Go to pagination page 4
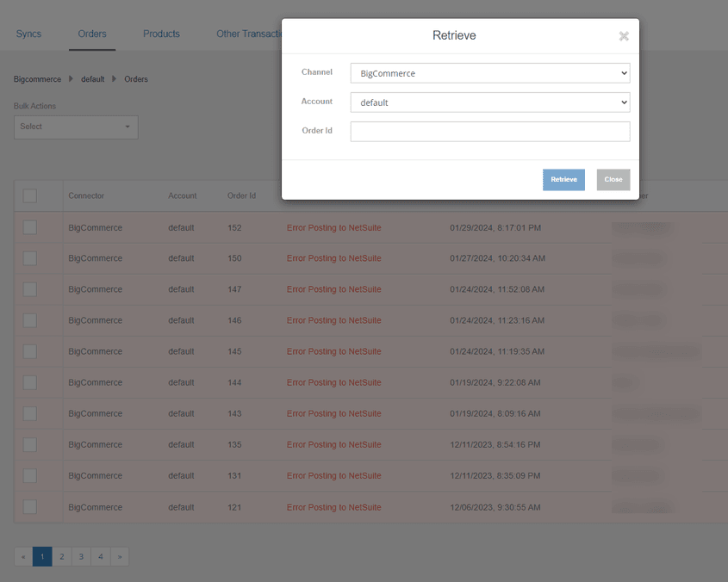 click(x=101, y=556)
